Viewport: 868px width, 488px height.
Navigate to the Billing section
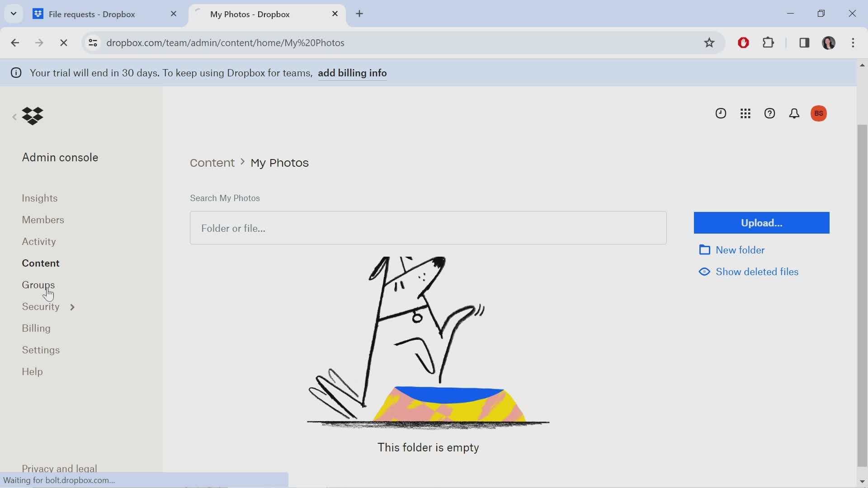coord(36,328)
